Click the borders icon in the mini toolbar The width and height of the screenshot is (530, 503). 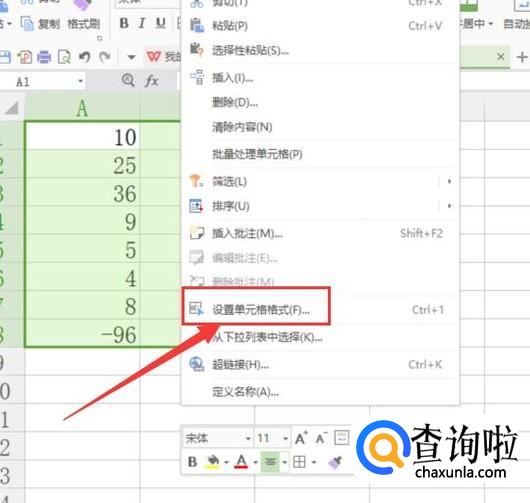pos(299,462)
